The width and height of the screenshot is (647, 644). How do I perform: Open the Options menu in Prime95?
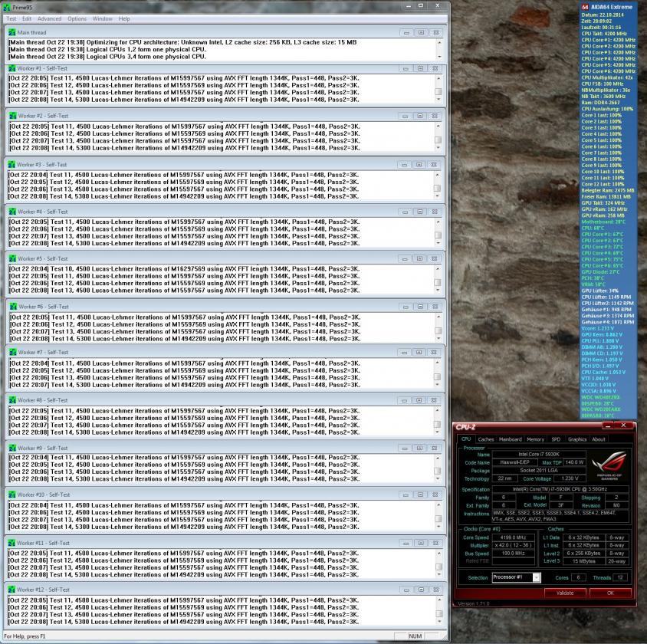coord(77,18)
